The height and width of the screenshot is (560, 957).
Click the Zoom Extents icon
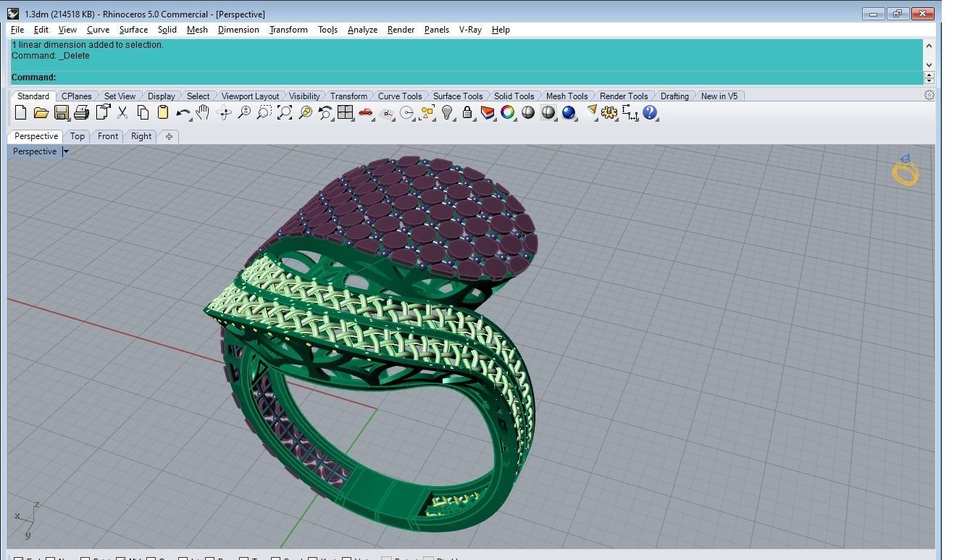point(285,112)
